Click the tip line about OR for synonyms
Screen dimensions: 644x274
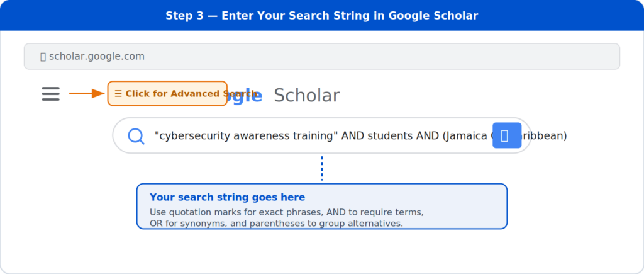coord(275,224)
